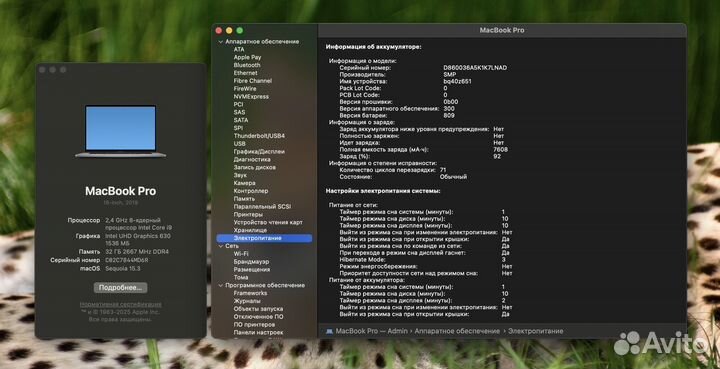The width and height of the screenshot is (720, 369).
Task: Open Графика/Дисплеи entry
Action: coord(259,151)
